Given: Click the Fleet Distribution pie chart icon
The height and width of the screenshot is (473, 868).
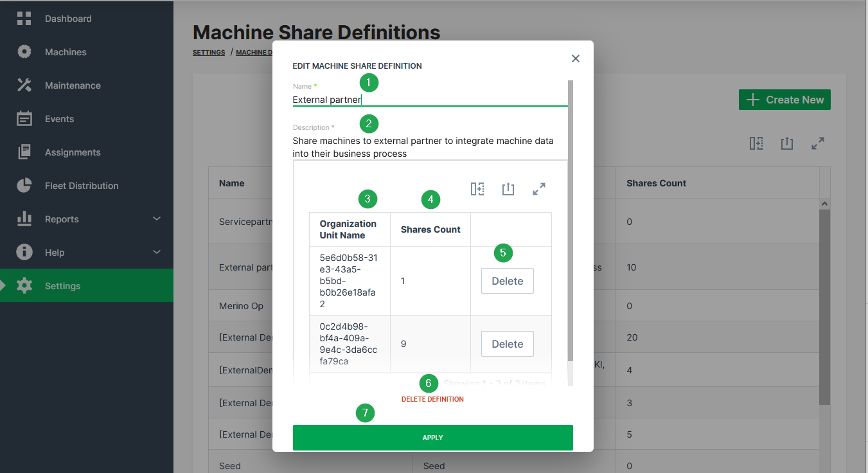Looking at the screenshot, I should point(24,186).
